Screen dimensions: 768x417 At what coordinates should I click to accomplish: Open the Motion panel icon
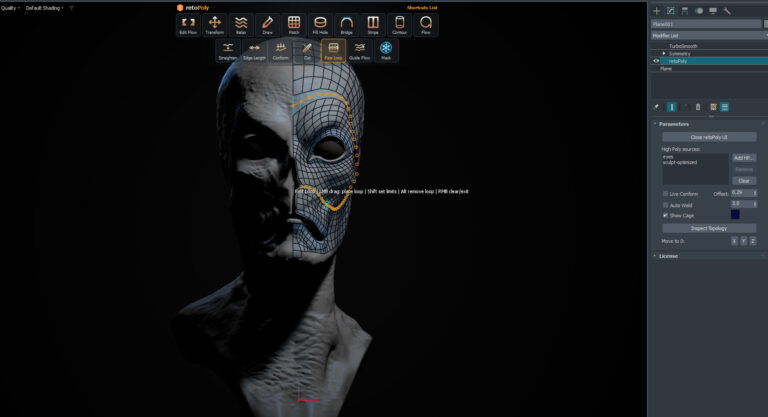[699, 11]
